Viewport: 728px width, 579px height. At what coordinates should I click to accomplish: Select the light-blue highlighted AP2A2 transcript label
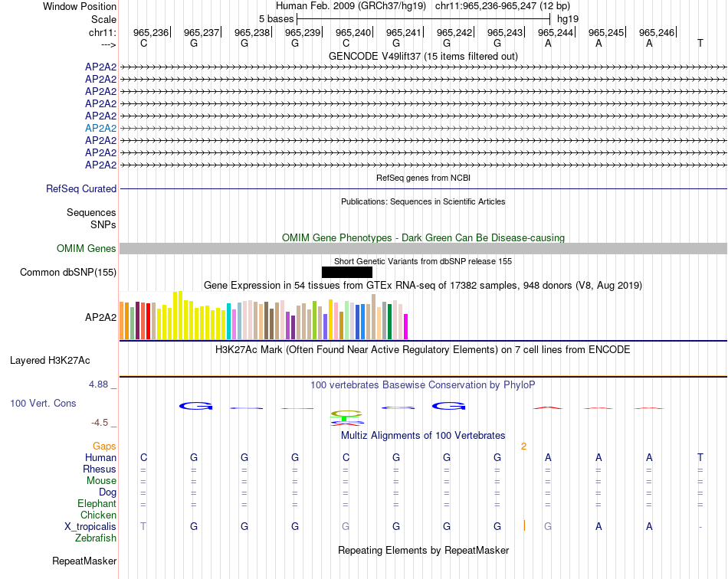(x=100, y=128)
